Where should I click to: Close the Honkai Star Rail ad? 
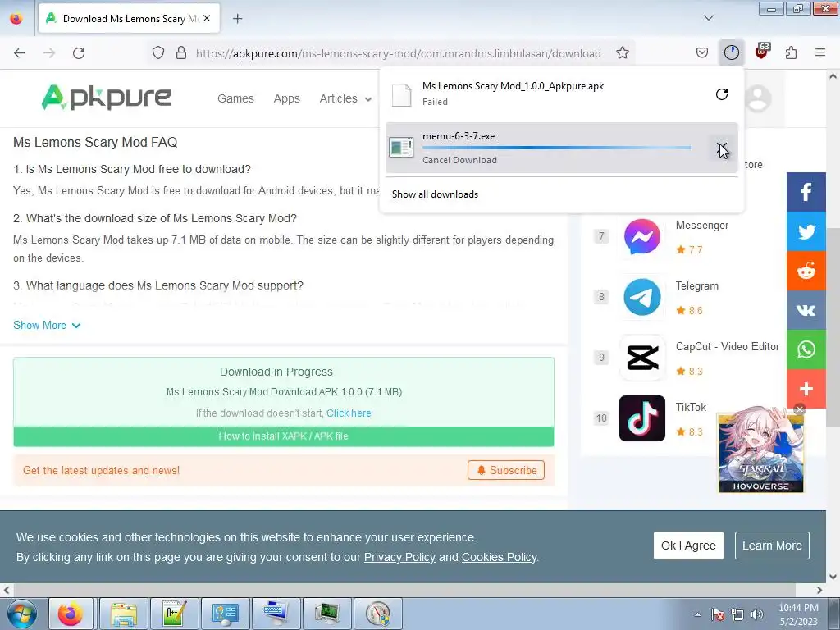tap(799, 409)
